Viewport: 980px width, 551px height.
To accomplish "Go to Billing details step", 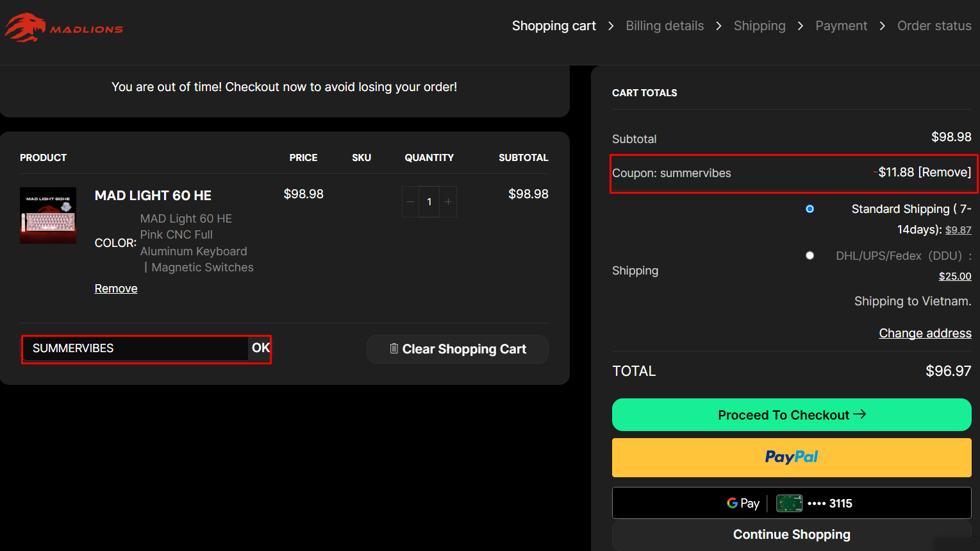I will click(x=665, y=26).
